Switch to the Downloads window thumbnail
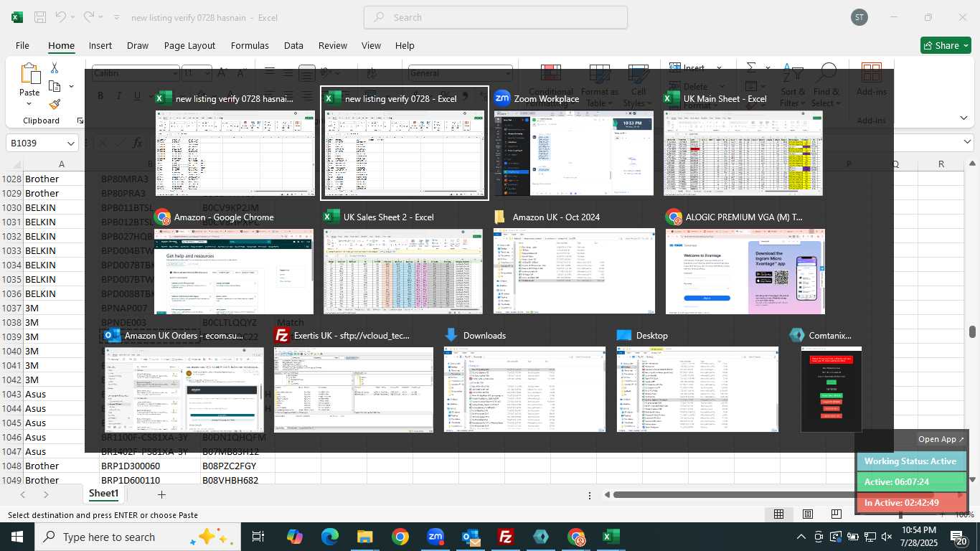Viewport: 980px width, 551px height. 524,380
